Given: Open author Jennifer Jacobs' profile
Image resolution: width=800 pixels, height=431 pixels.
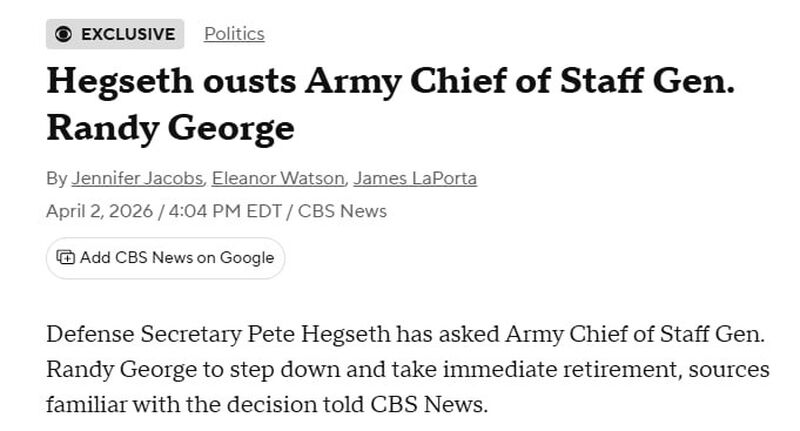Looking at the screenshot, I should [138, 179].
